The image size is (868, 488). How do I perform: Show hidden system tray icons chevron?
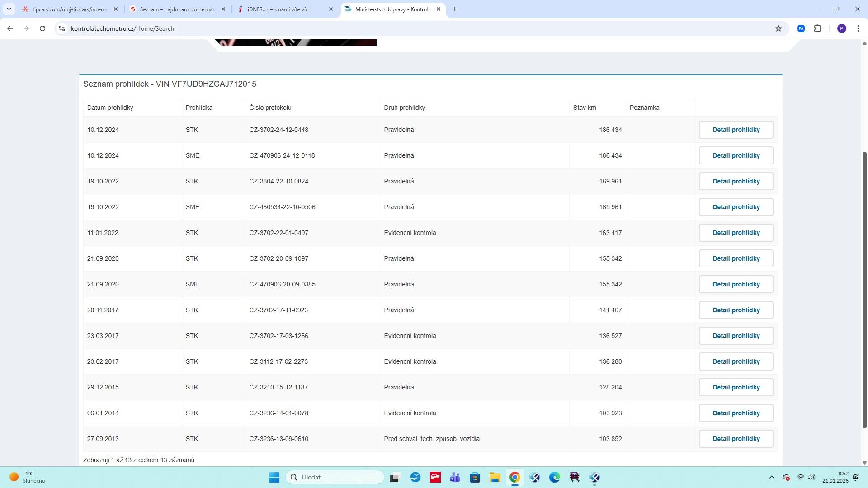[x=771, y=477]
